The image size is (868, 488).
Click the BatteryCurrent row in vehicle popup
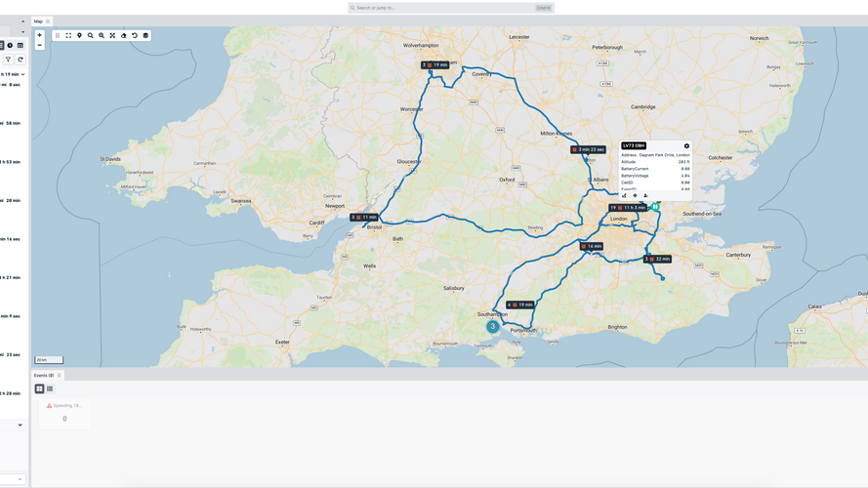point(655,169)
